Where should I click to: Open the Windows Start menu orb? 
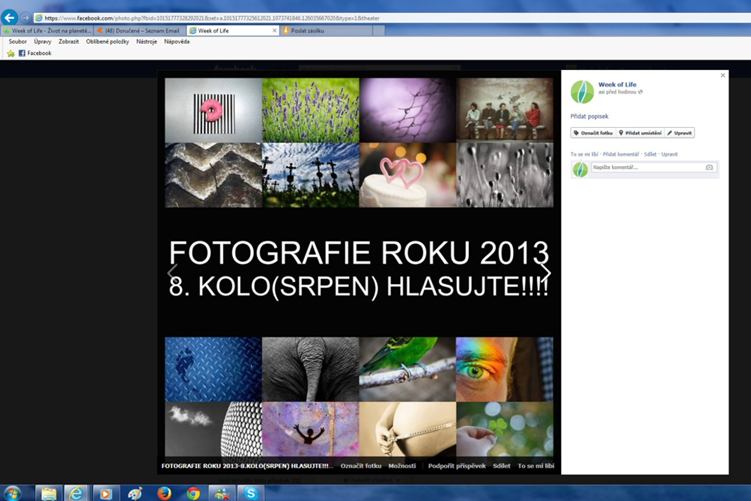(11, 493)
